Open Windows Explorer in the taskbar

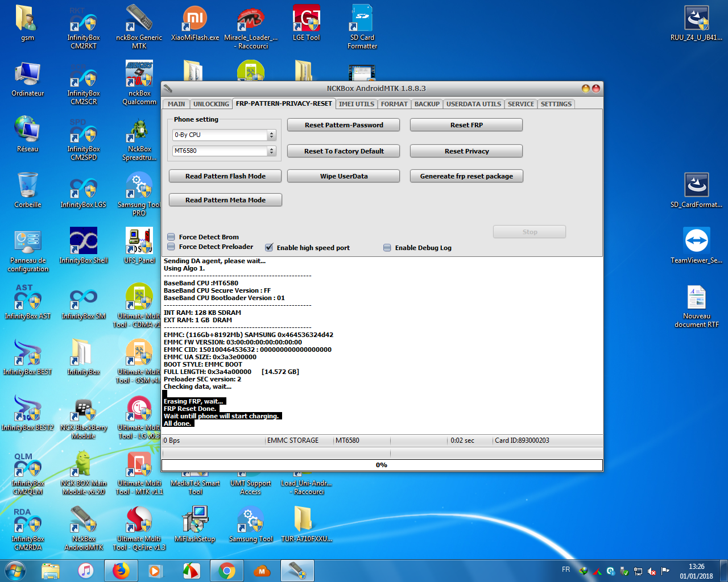pyautogui.click(x=50, y=571)
